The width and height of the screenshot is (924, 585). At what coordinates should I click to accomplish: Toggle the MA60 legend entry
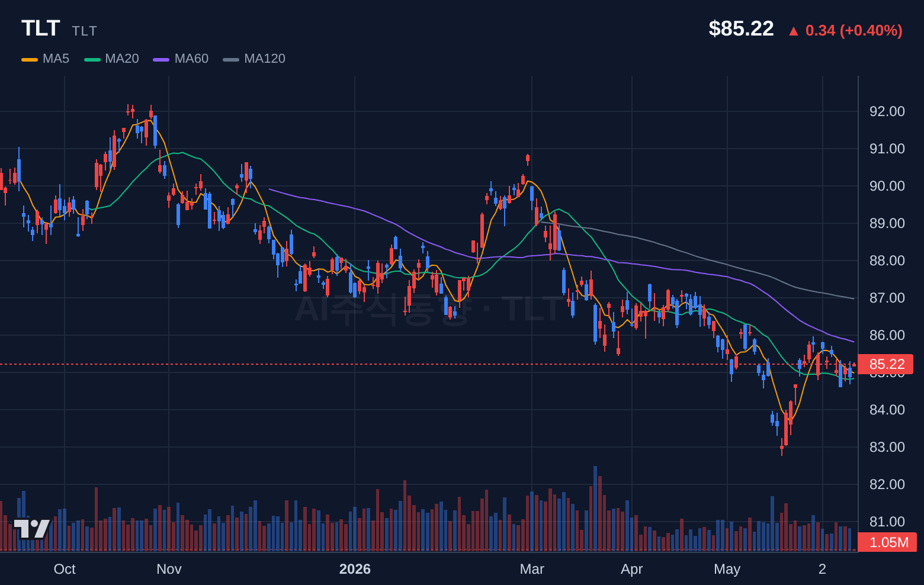point(181,59)
